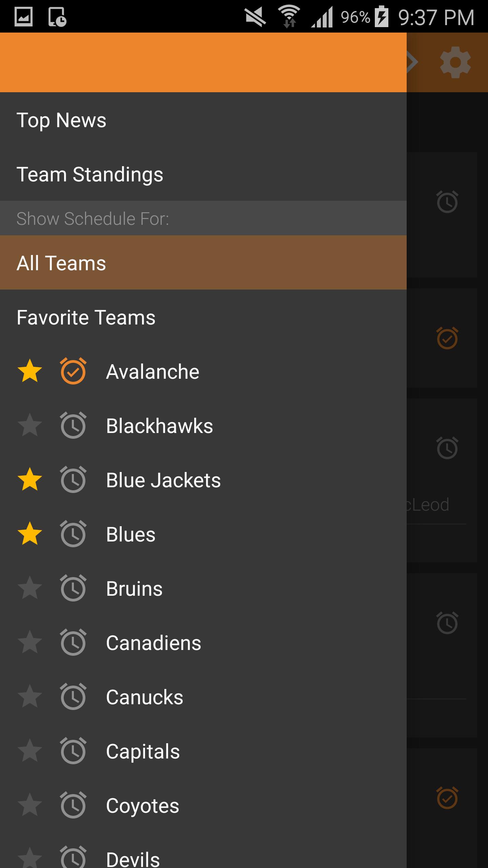488x868 pixels.
Task: Add the Coyotes star to favorites
Action: tap(30, 805)
